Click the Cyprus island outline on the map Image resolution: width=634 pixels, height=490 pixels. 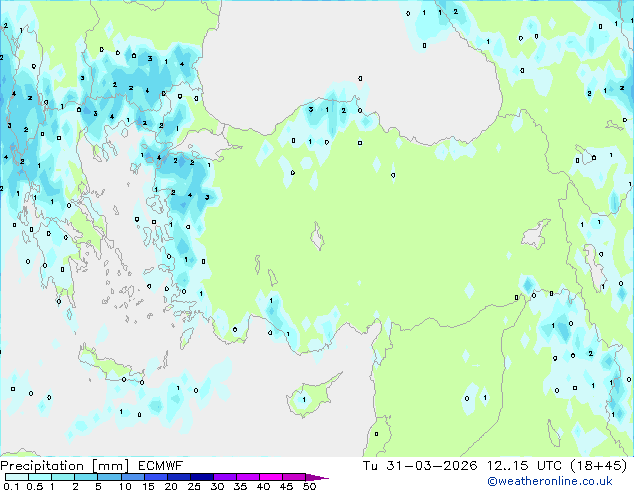tap(313, 396)
